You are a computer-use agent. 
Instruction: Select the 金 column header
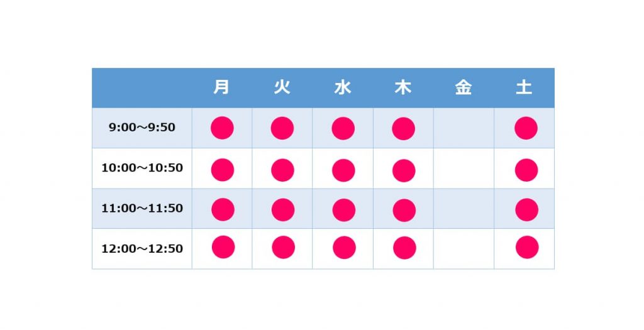464,87
